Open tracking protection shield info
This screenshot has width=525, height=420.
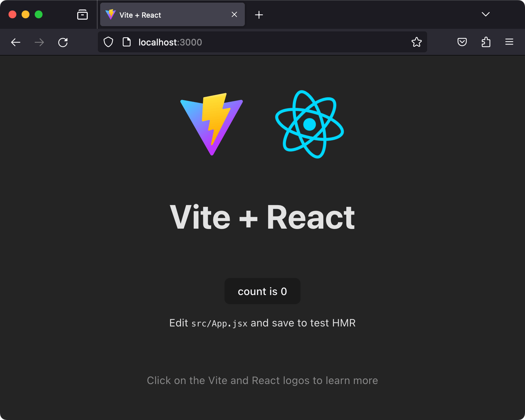(x=108, y=42)
